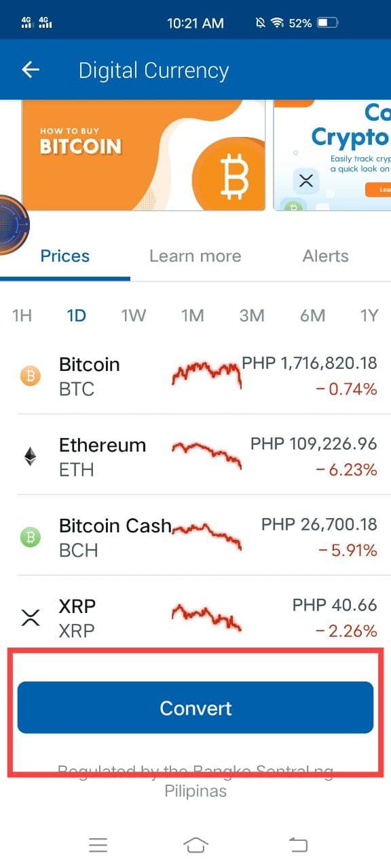Open the Prices tab
Viewport: 391px width, 868px height.
(65, 256)
